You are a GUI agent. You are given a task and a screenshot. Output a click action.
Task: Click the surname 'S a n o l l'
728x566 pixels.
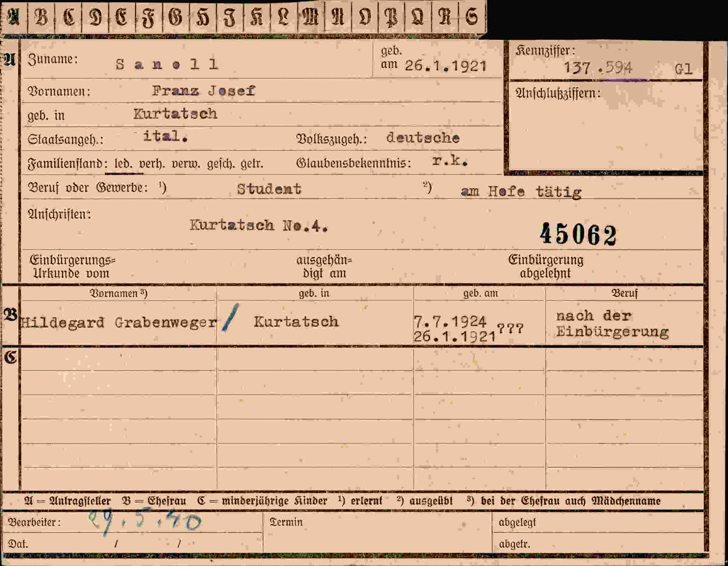coord(167,64)
